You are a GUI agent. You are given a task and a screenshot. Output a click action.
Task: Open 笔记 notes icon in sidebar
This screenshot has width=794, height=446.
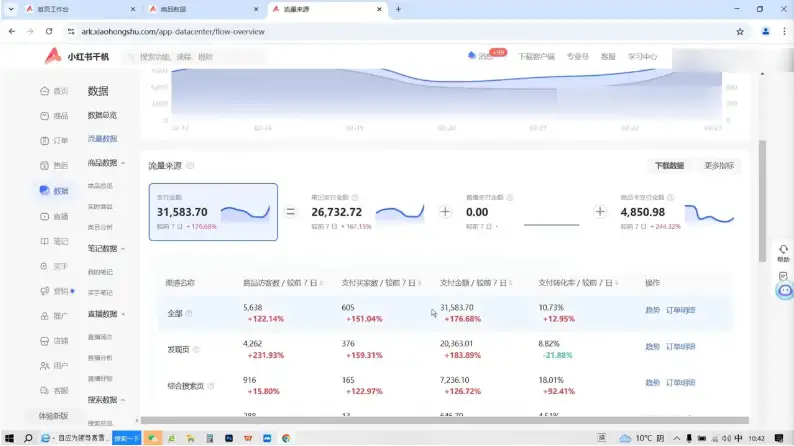[45, 241]
